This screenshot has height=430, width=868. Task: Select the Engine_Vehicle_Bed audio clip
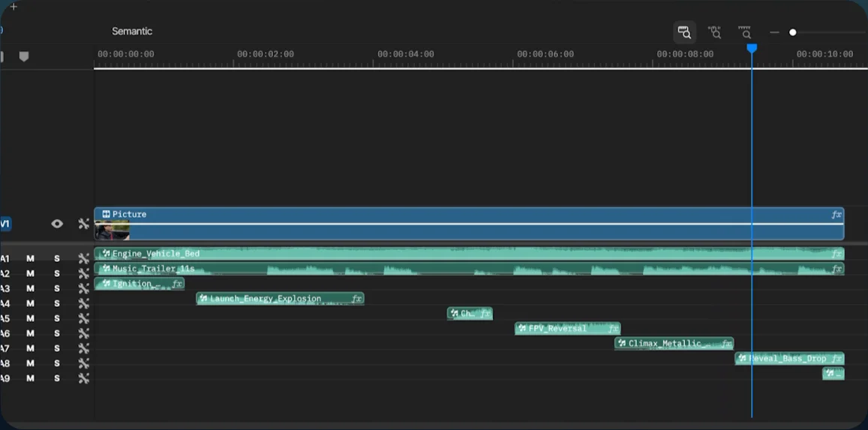pyautogui.click(x=469, y=254)
